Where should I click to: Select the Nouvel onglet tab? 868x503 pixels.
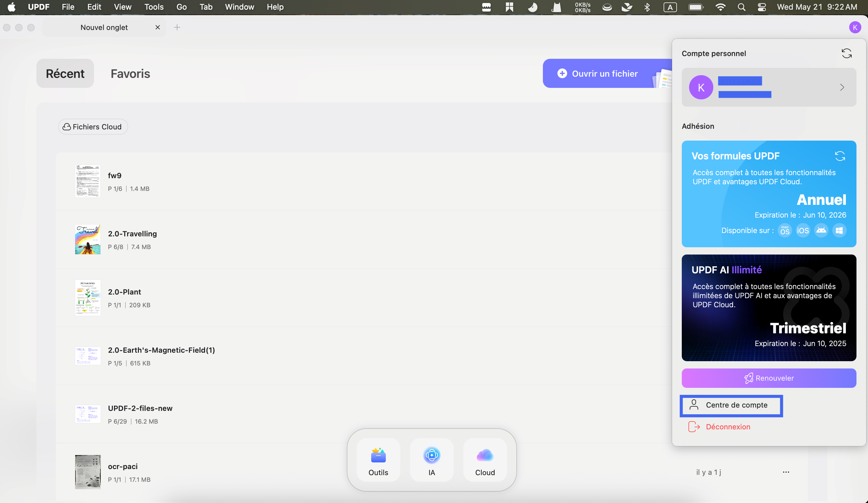point(104,27)
